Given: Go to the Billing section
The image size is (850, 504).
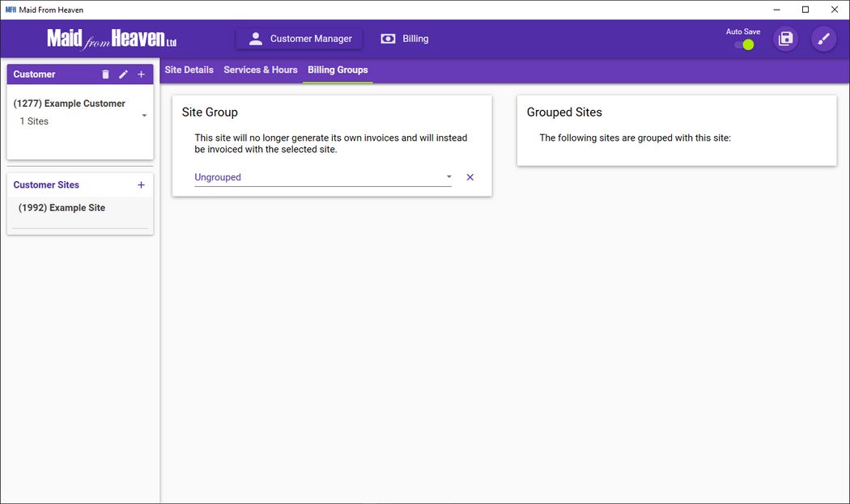Looking at the screenshot, I should tap(405, 39).
